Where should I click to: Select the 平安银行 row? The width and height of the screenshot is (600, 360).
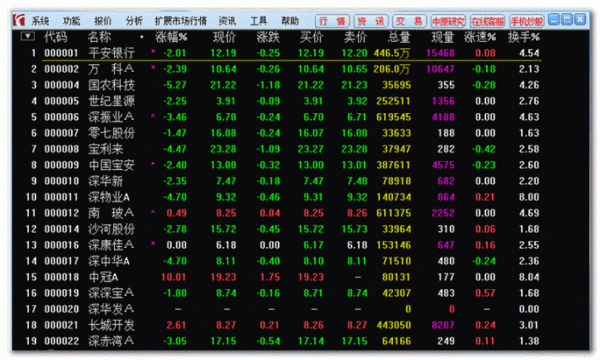283,53
